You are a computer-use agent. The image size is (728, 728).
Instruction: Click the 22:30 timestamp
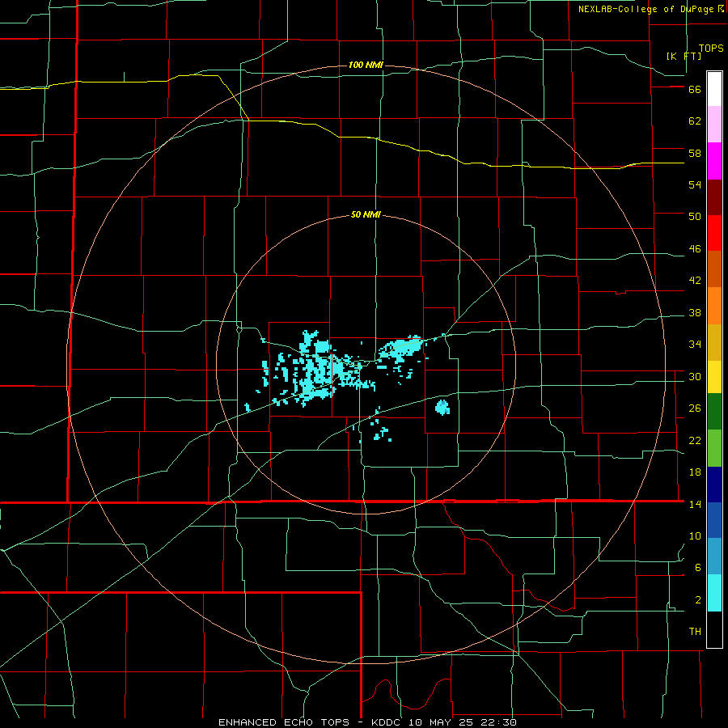pyautogui.click(x=498, y=722)
